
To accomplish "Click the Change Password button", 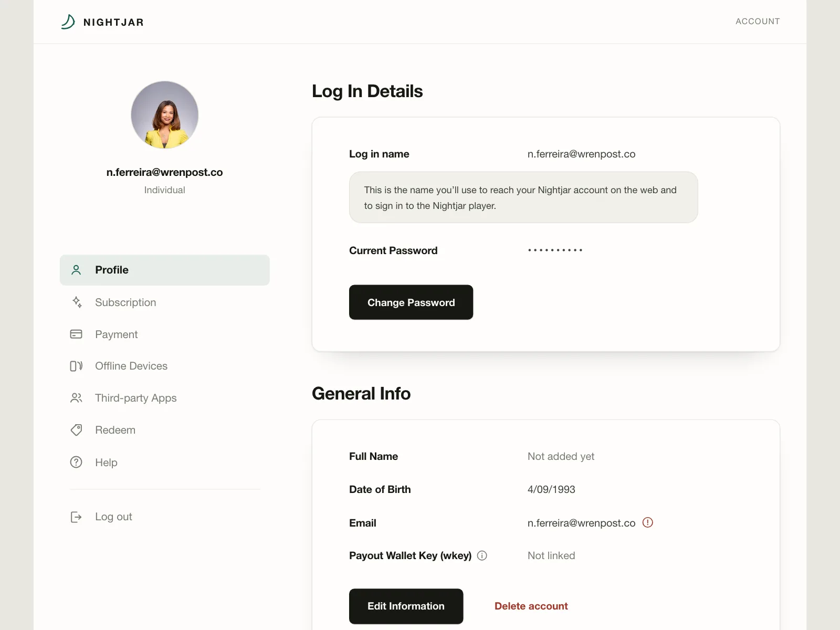I will coord(411,302).
